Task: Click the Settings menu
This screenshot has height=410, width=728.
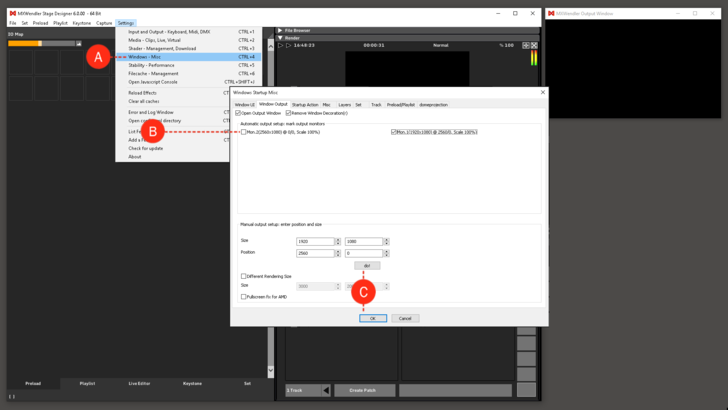Action: click(x=125, y=23)
